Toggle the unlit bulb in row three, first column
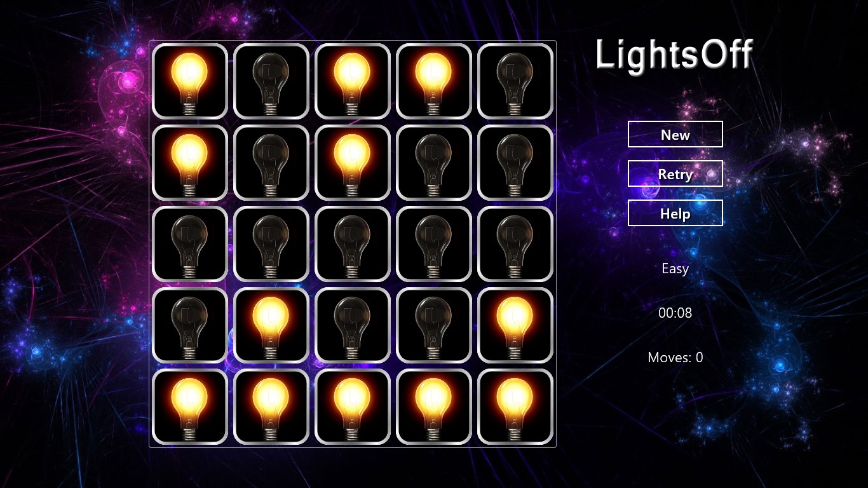This screenshot has height=488, width=868. 190,244
